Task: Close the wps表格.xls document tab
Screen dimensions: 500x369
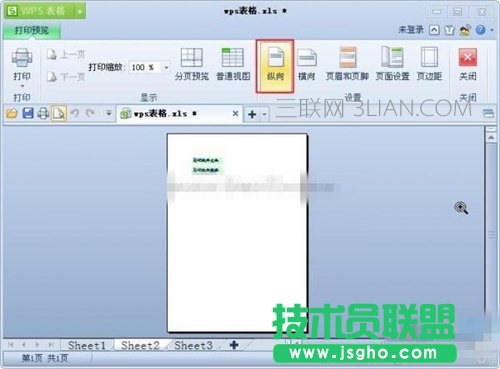Action: click(x=235, y=114)
